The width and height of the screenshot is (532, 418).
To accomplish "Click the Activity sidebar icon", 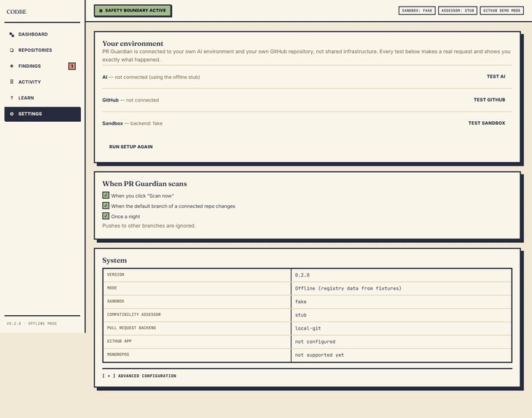I will click(12, 82).
